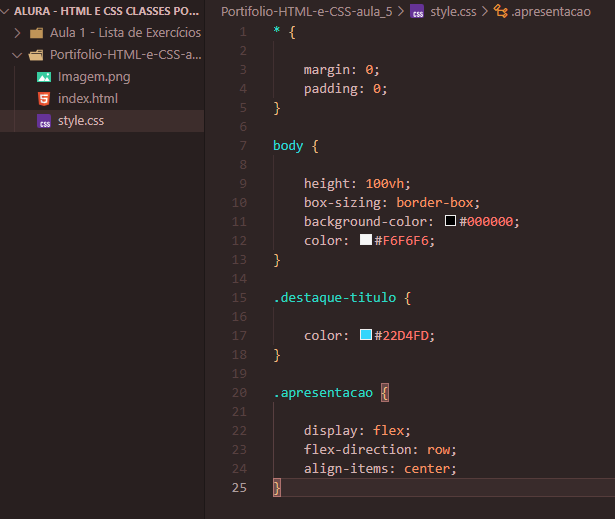Open the #F6F6F6 white color swatch
The width and height of the screenshot is (615, 519).
(x=366, y=240)
